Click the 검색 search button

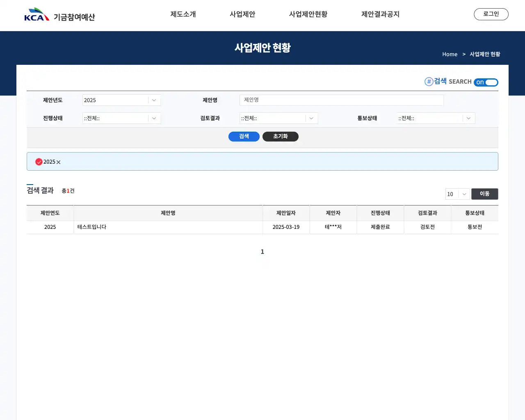pos(244,136)
